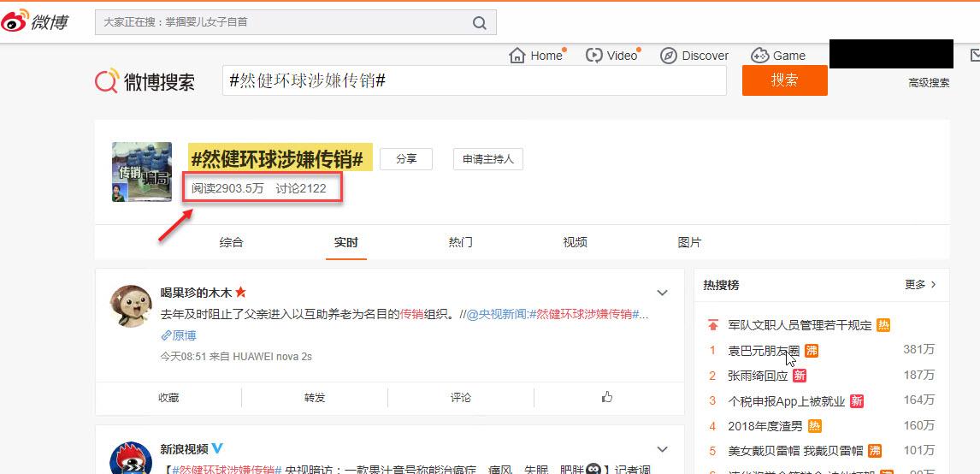Click the 申请主持人 button

tap(488, 159)
